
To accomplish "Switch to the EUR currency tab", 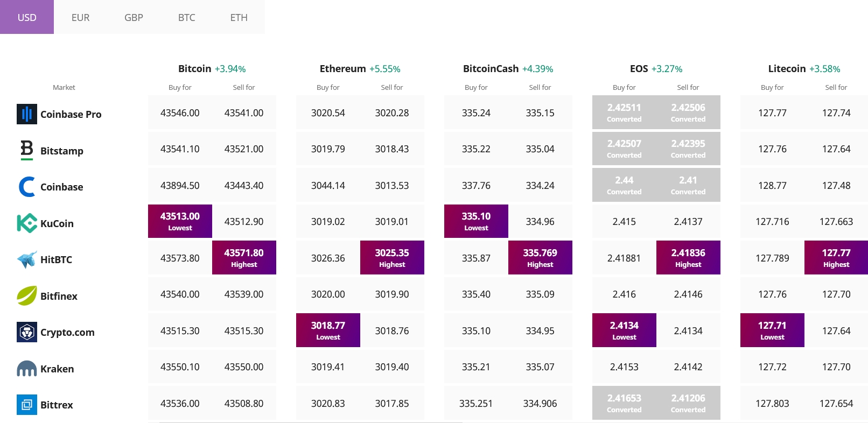I will pos(80,17).
